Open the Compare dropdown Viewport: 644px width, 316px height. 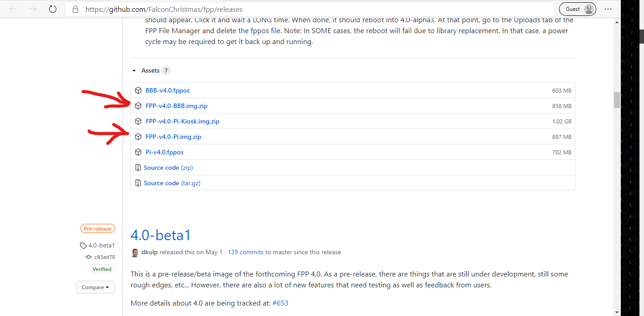pos(95,287)
